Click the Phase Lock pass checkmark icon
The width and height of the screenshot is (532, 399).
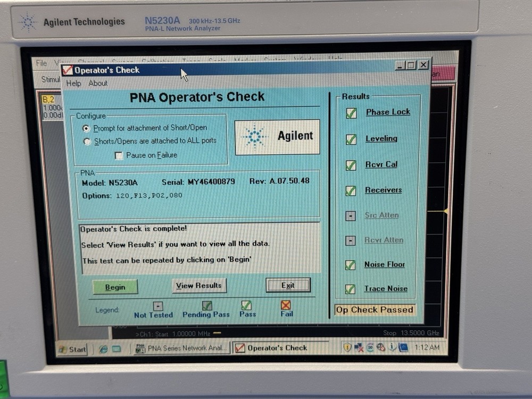point(351,113)
